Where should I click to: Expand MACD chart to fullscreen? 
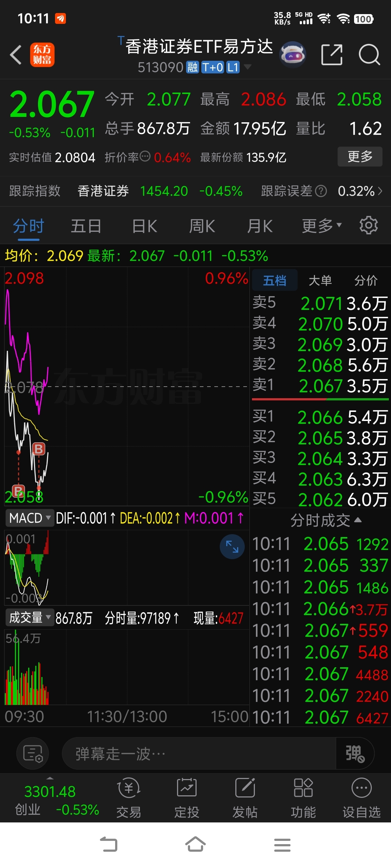232,546
